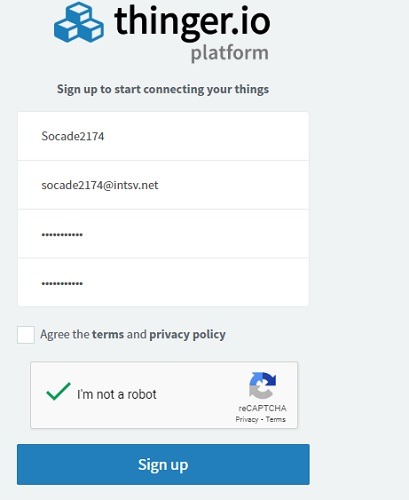Select the first masked password field
The height and width of the screenshot is (500, 409).
coord(163,234)
